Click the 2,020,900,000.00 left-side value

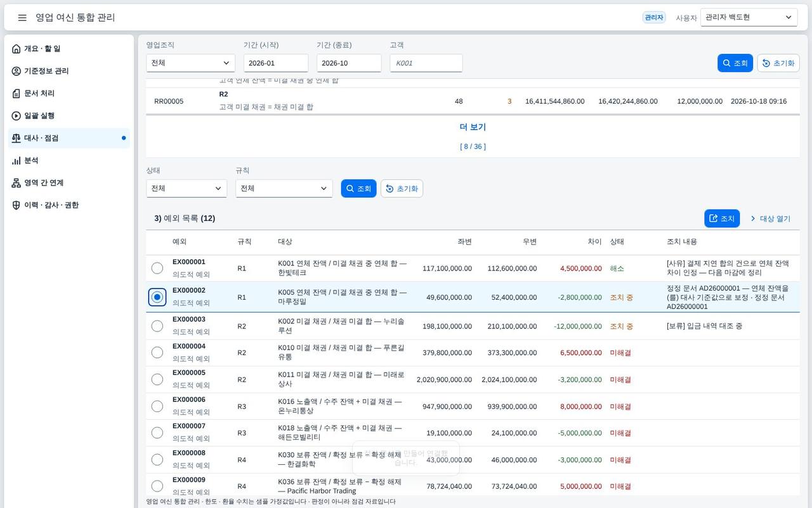pos(444,380)
